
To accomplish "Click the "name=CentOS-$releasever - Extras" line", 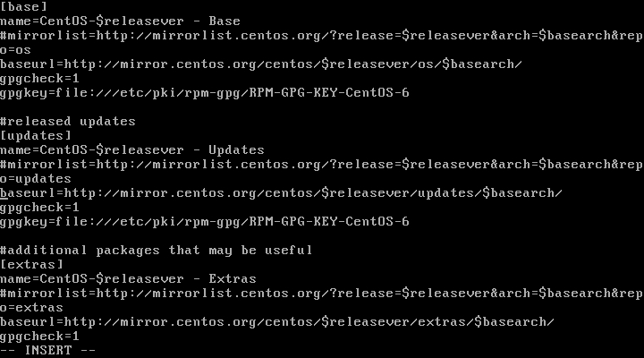I will coord(128,278).
